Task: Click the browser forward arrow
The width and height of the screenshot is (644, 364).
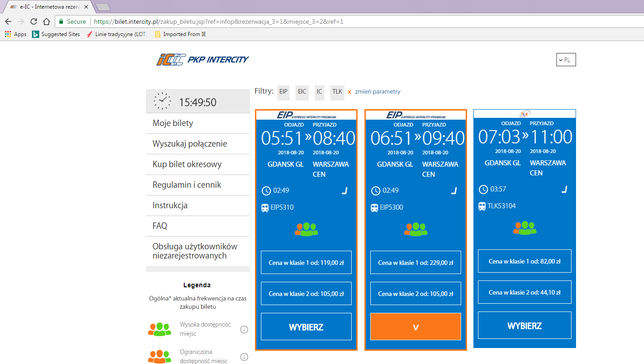Action: tap(21, 21)
